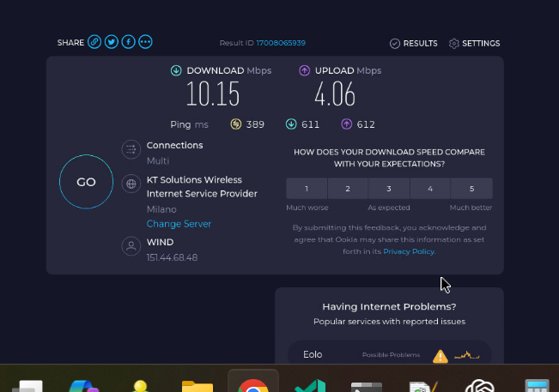Viewport: 559px width, 392px height.
Task: Open the terminal app in taskbar
Action: point(367,387)
